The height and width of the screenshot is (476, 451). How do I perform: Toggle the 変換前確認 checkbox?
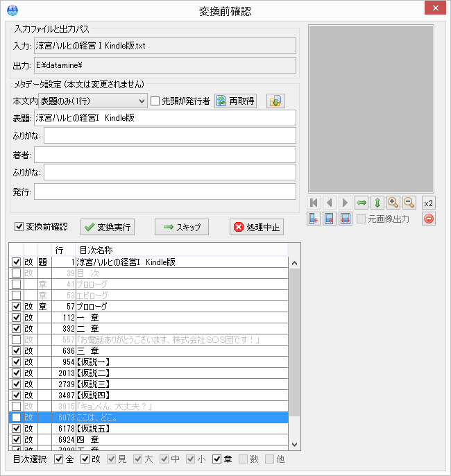(19, 227)
